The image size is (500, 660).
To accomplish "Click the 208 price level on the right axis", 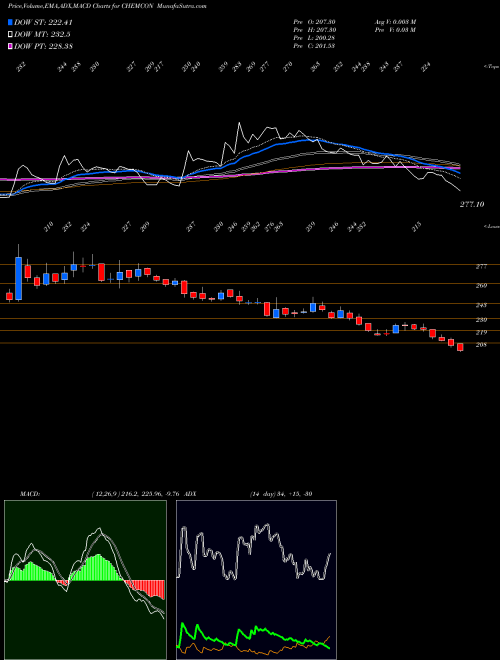I will pyautogui.click(x=482, y=345).
